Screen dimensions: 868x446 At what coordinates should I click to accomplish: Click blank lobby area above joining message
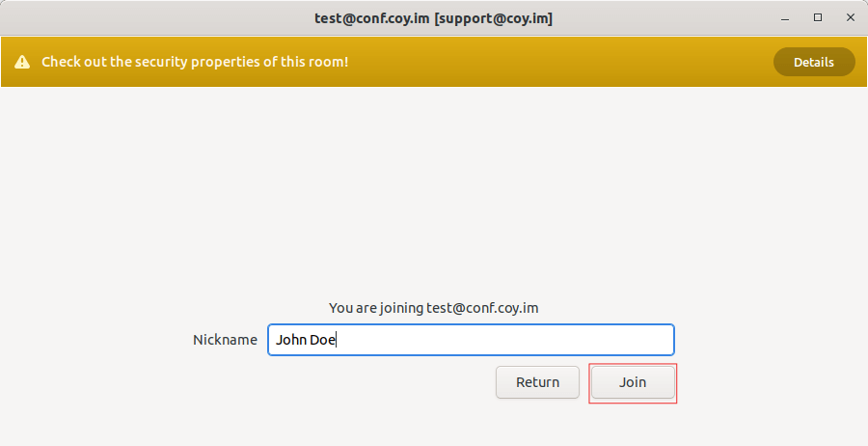434,193
